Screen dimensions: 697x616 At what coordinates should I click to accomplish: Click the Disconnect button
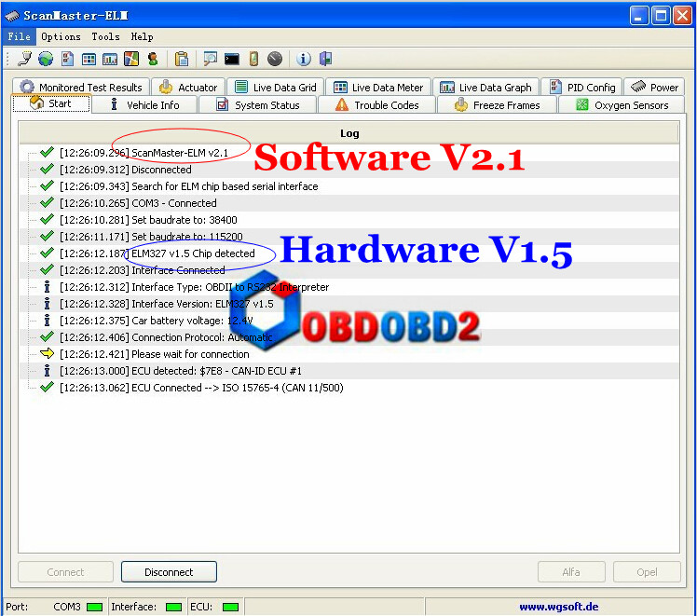[x=169, y=572]
